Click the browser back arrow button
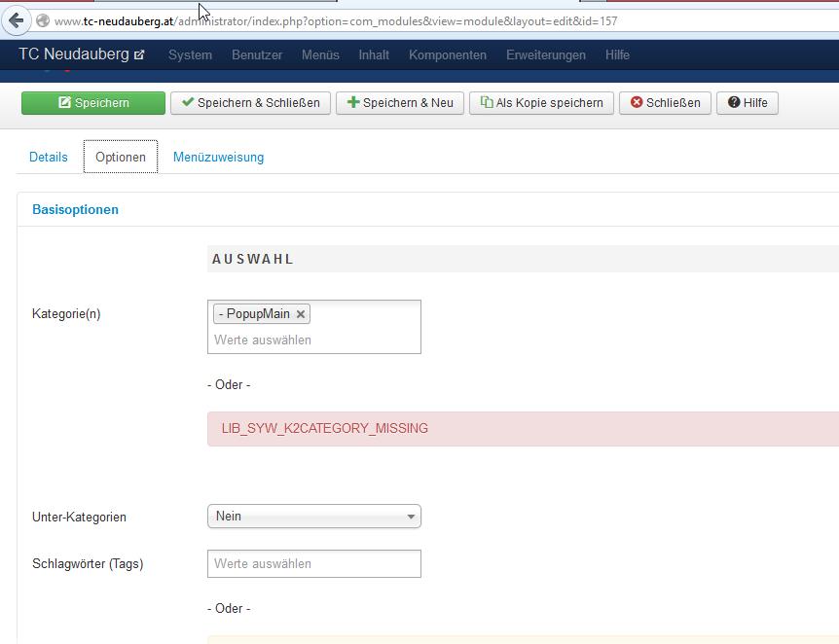The image size is (839, 644). (17, 20)
